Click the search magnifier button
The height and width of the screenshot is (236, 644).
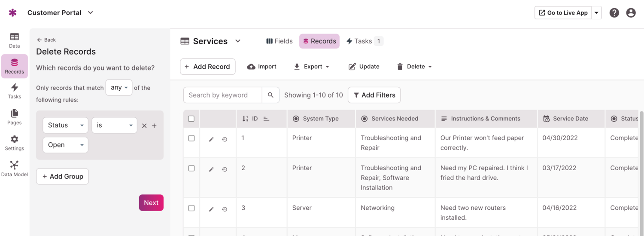click(x=270, y=95)
